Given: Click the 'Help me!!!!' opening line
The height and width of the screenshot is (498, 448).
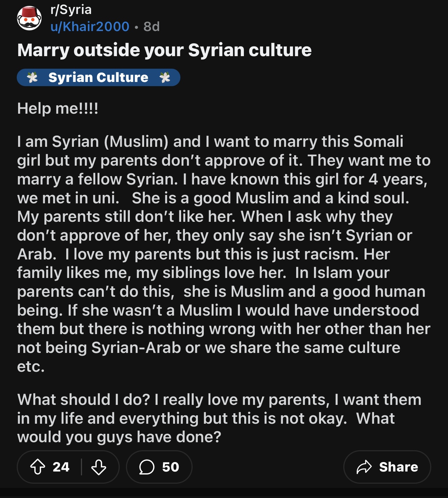Looking at the screenshot, I should coord(58,108).
